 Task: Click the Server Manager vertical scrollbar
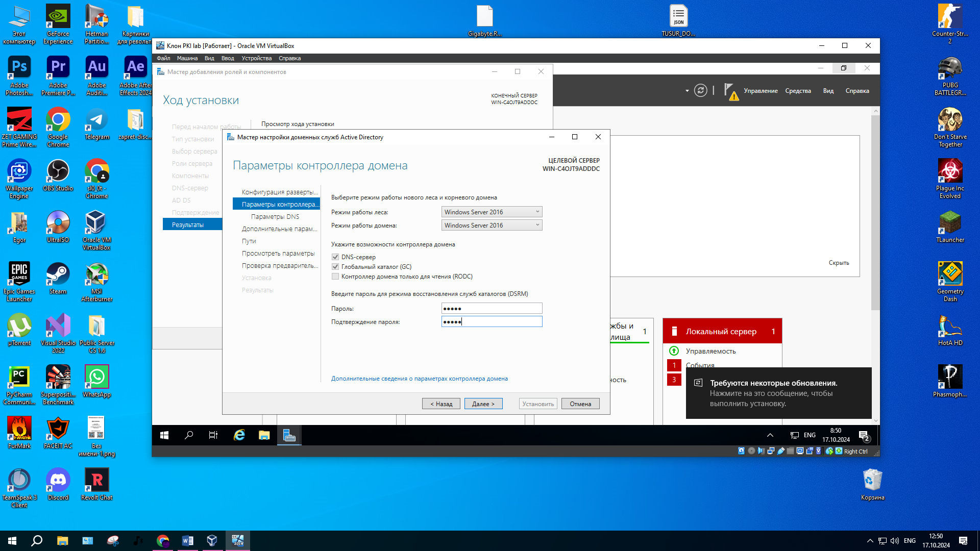pyautogui.click(x=876, y=213)
